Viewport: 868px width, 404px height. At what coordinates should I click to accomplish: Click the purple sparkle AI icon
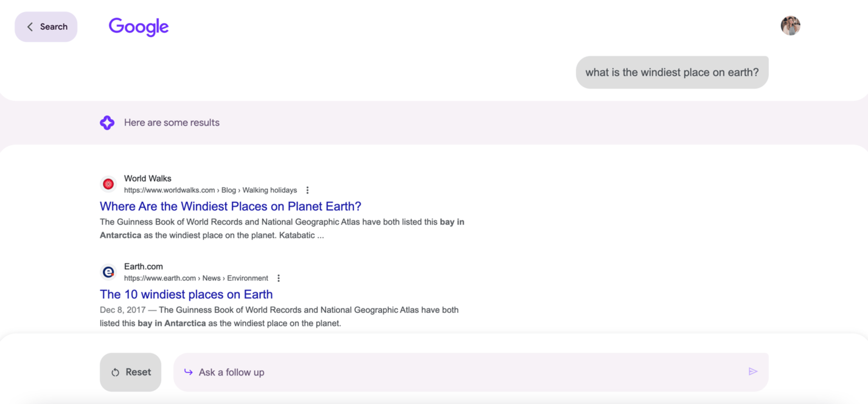coord(107,122)
